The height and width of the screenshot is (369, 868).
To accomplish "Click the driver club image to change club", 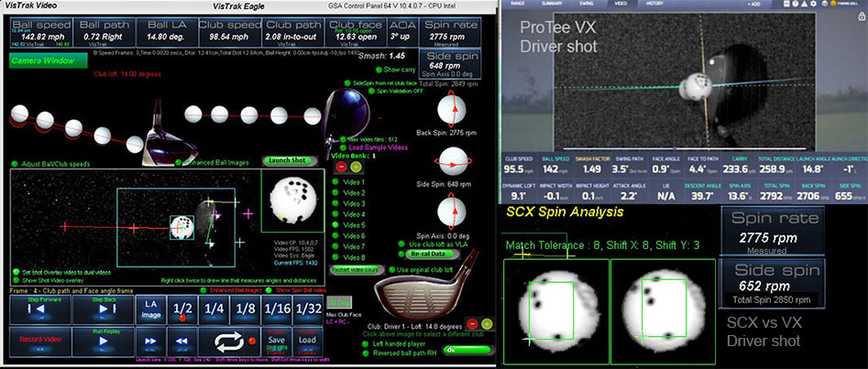I will pyautogui.click(x=426, y=285).
